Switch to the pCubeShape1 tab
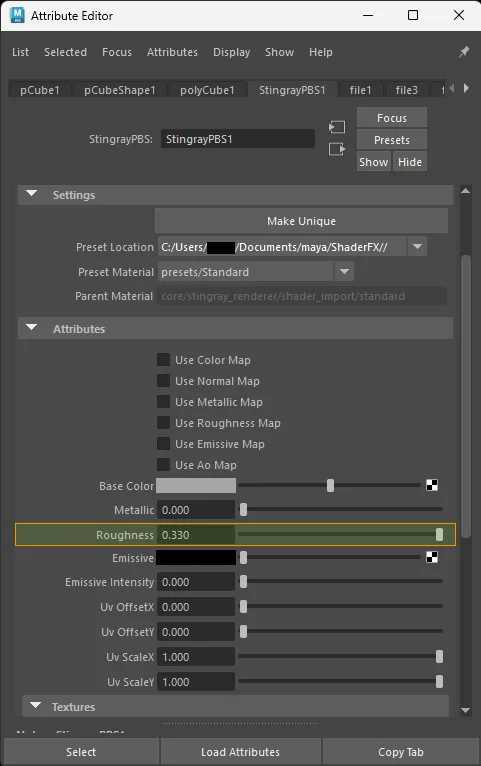Image resolution: width=481 pixels, height=766 pixels. click(x=120, y=90)
